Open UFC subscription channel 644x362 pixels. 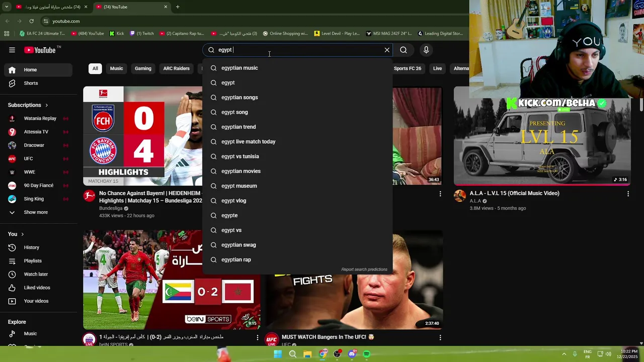[x=38, y=158]
